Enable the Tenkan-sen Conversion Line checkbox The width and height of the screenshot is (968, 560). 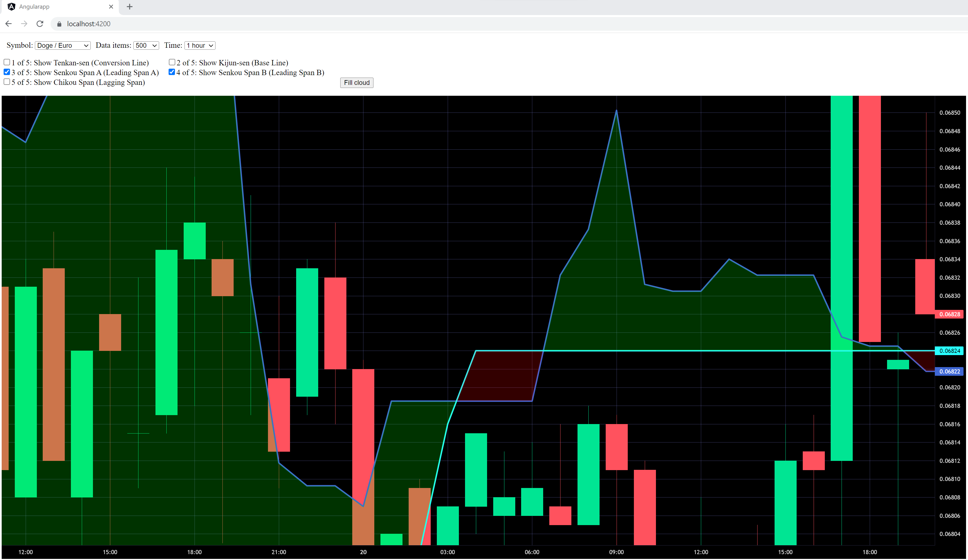7,62
